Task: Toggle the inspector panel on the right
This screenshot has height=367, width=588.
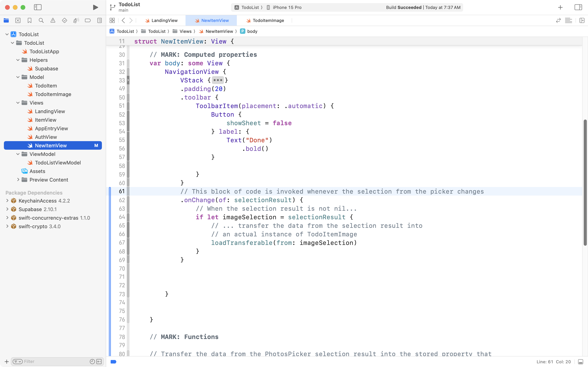Action: 578,7
